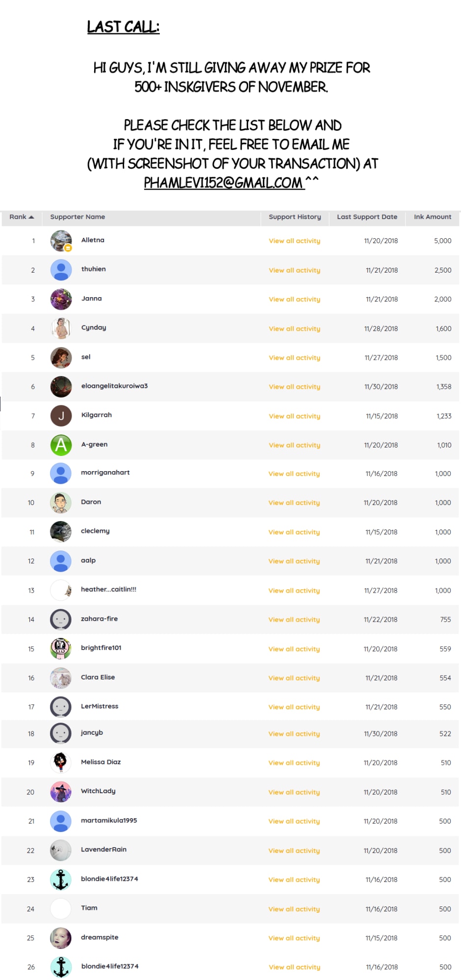Click the Support History column header
Screen dimensions: 461x980
(x=295, y=217)
